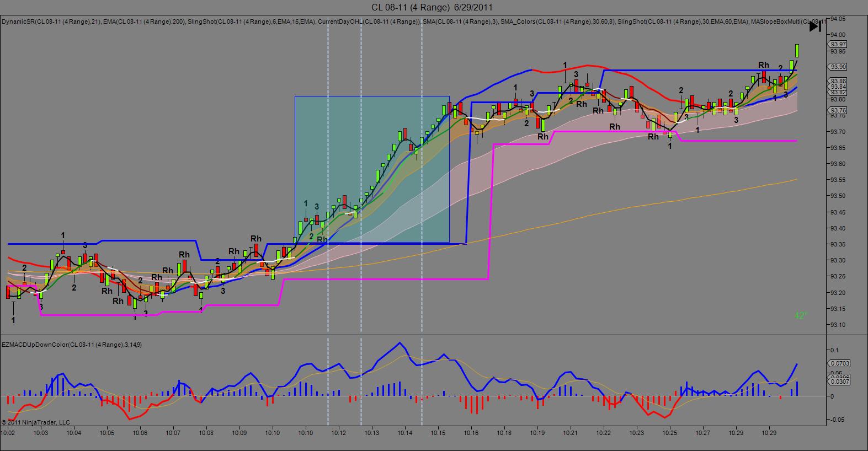
Task: Click the 10:18 time axis label
Action: point(504,433)
